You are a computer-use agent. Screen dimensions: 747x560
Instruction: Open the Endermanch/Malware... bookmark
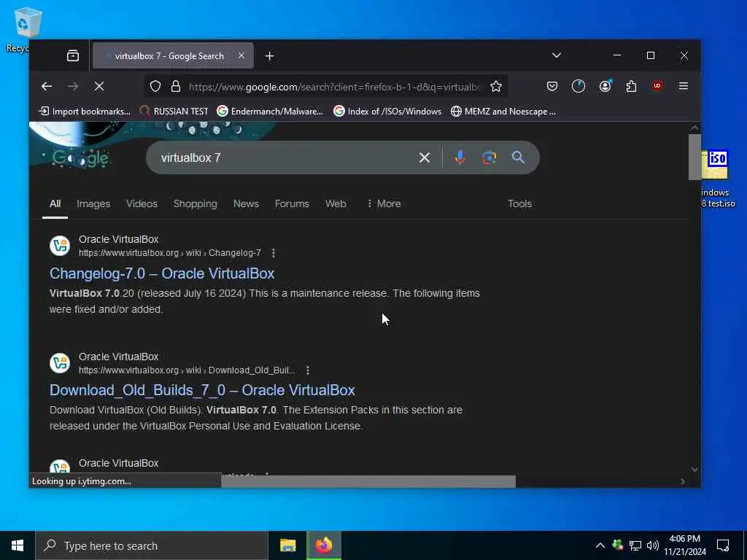pos(270,112)
